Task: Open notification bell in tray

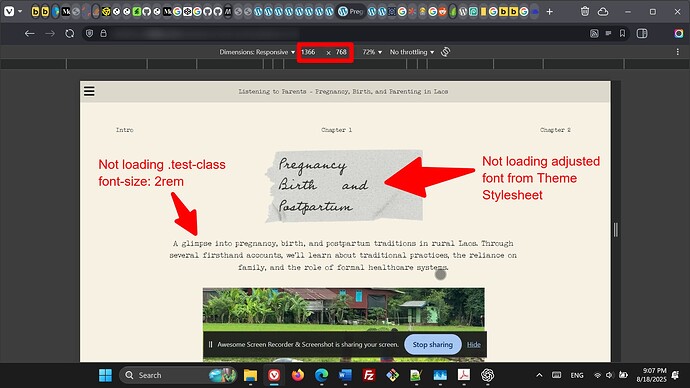Action: tap(675, 375)
